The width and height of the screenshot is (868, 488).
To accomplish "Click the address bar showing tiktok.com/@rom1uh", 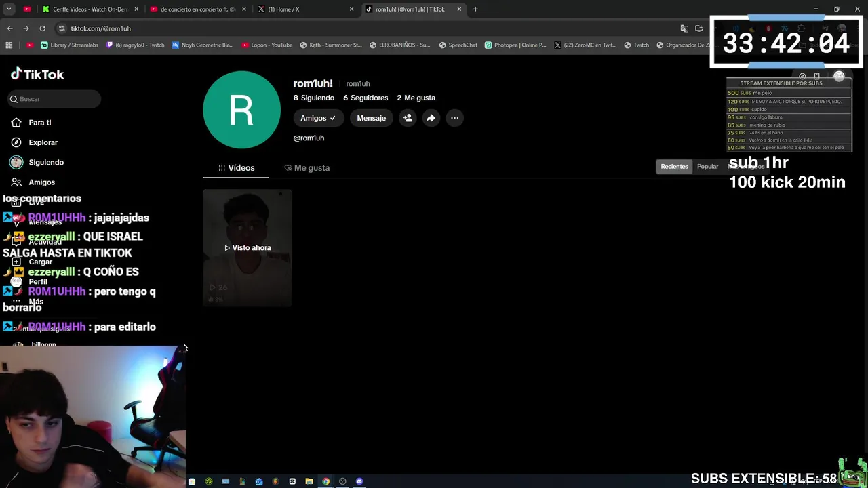I will [x=366, y=28].
